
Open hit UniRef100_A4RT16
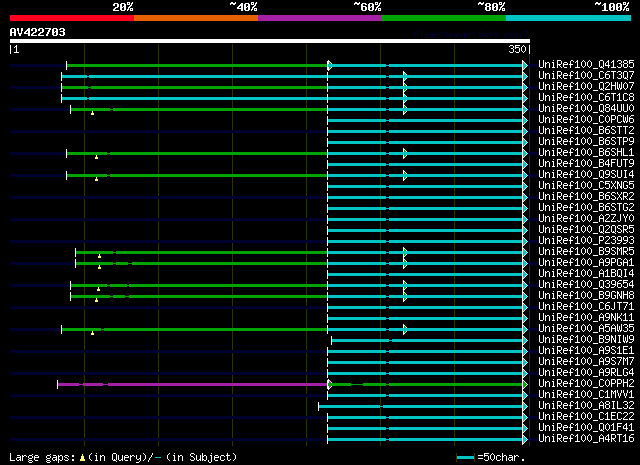click(586, 439)
